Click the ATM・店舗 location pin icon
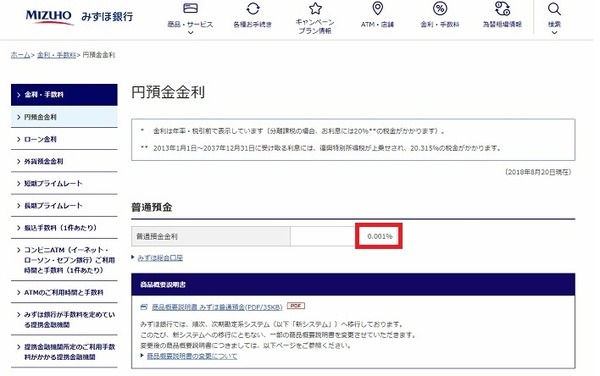600x376 pixels. pos(377,8)
